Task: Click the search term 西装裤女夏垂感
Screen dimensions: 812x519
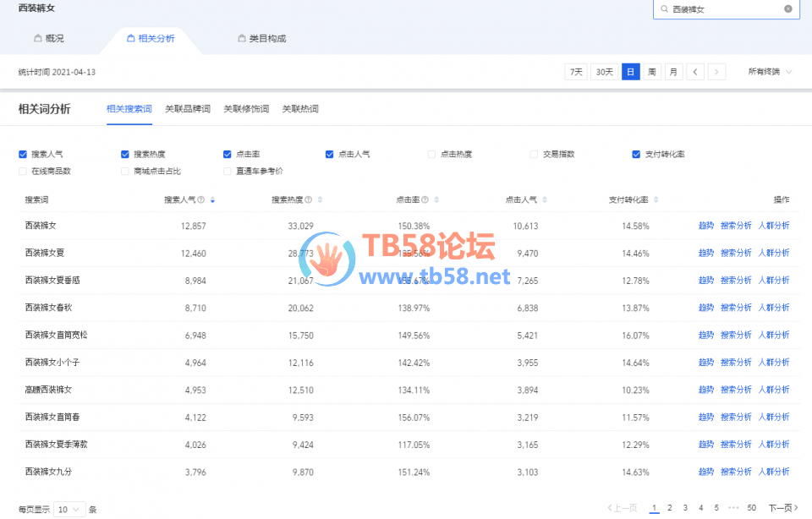Action: [52, 281]
